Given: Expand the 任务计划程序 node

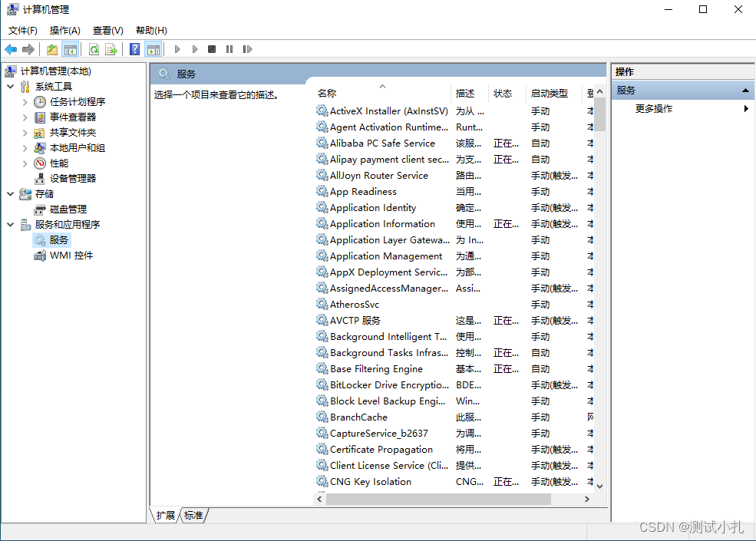Looking at the screenshot, I should point(25,102).
